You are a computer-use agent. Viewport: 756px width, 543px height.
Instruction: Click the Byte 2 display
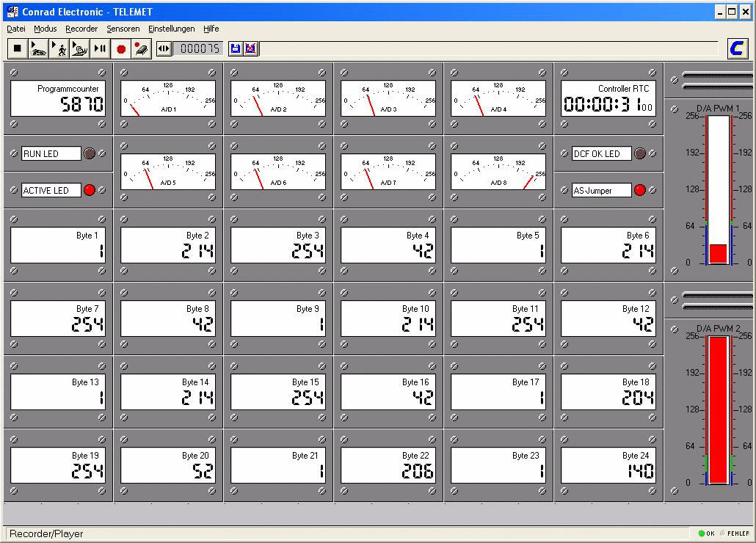point(168,245)
